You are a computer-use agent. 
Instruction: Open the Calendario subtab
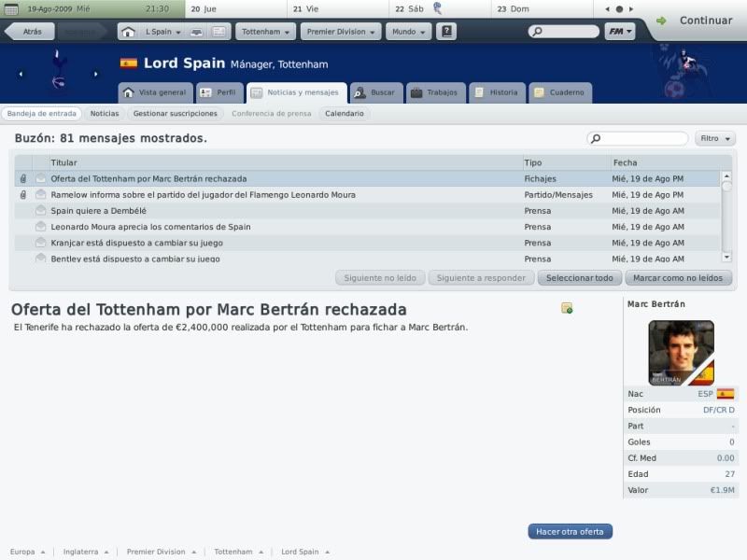coord(345,114)
